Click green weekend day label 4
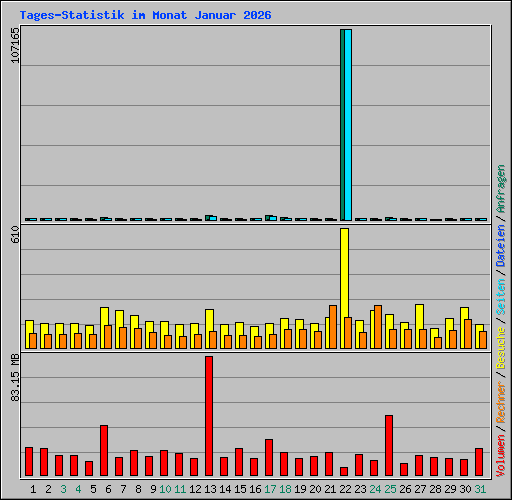This screenshot has height=500, width=512. [78, 489]
